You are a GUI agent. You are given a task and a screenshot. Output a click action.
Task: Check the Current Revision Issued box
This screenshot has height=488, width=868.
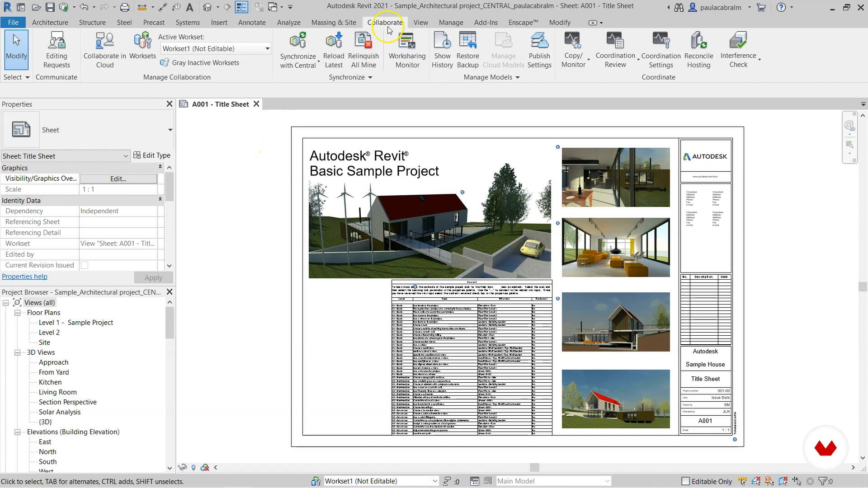(x=85, y=265)
